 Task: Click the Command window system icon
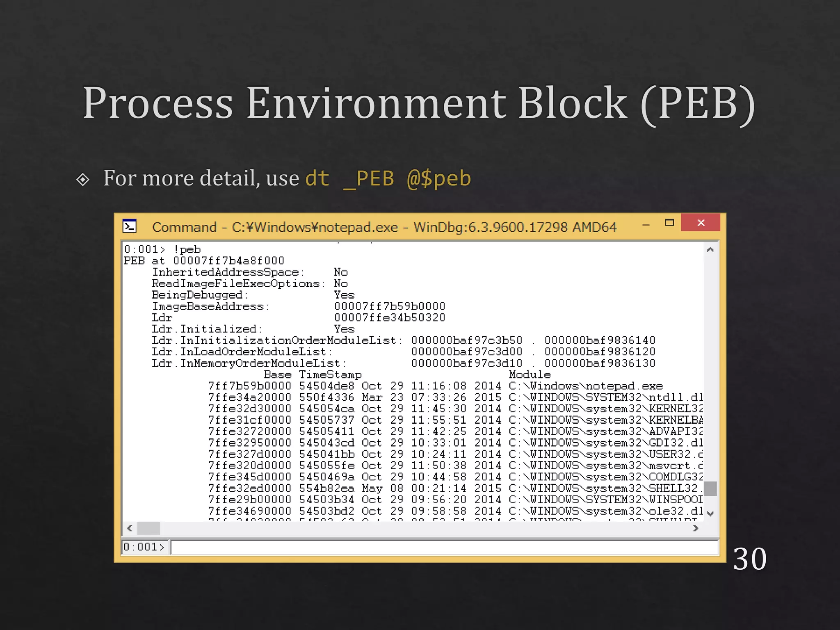[x=130, y=226]
